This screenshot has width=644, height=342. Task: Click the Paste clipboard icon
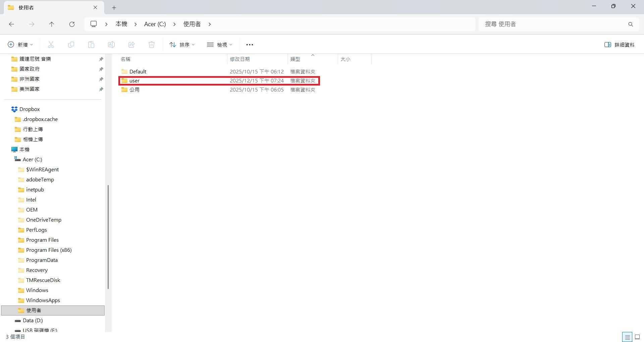click(91, 45)
